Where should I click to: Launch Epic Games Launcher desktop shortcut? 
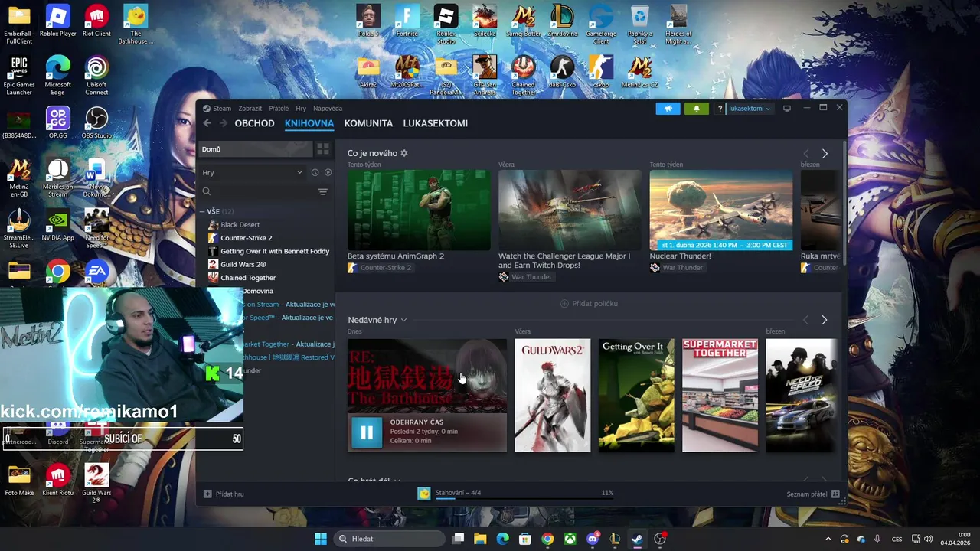[x=19, y=76]
